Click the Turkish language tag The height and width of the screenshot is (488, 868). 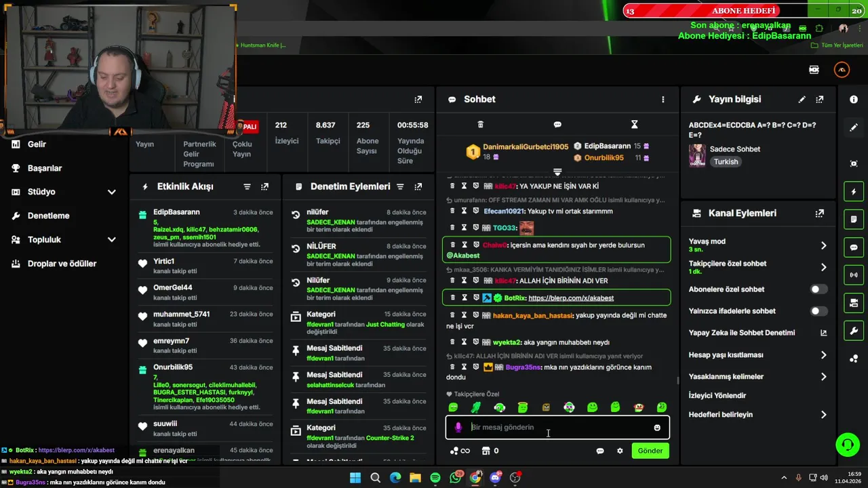[x=726, y=162]
